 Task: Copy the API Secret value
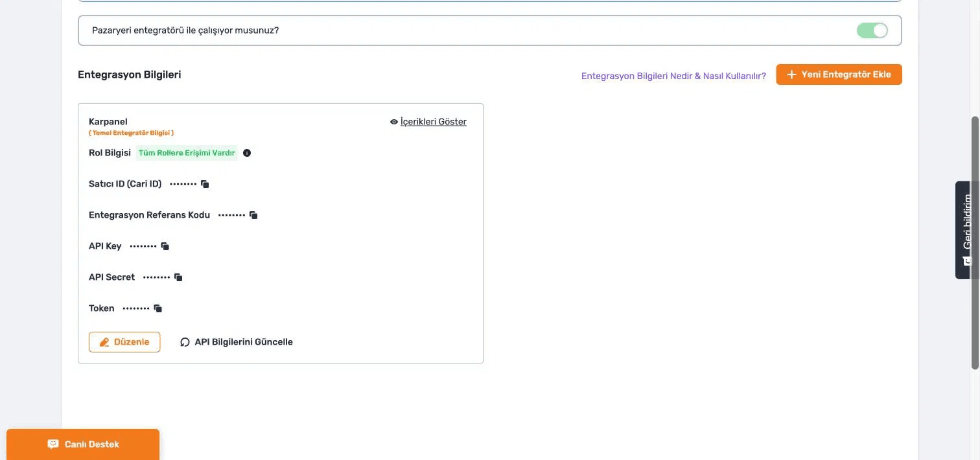(178, 277)
